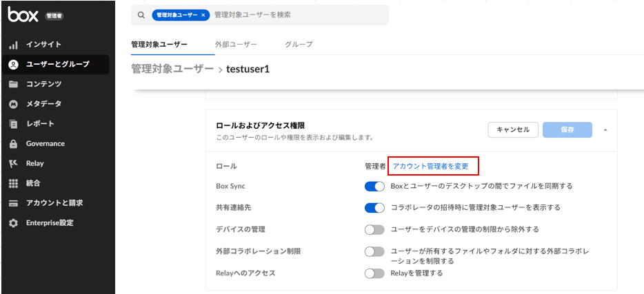Screen dimensions: 644x294
Task: Open the Integrations grid icon
Action: [x=13, y=183]
